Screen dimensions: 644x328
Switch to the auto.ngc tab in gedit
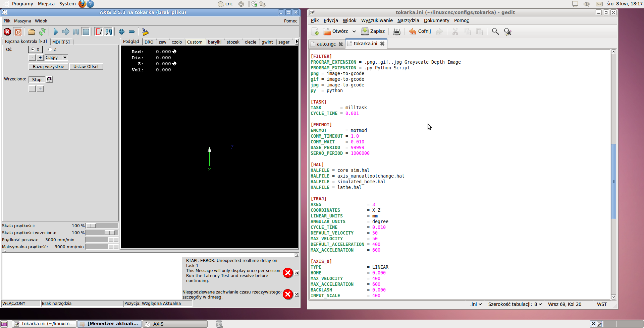pos(326,44)
